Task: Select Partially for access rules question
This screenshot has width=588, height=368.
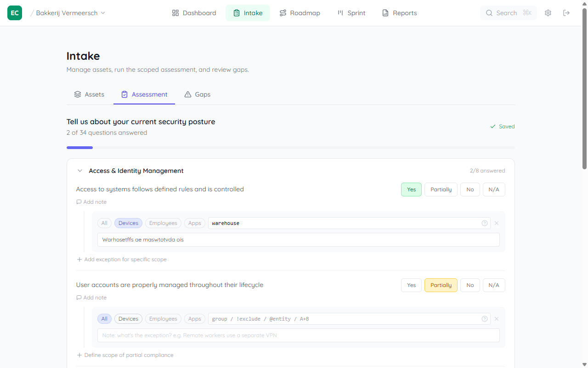Action: (x=441, y=190)
